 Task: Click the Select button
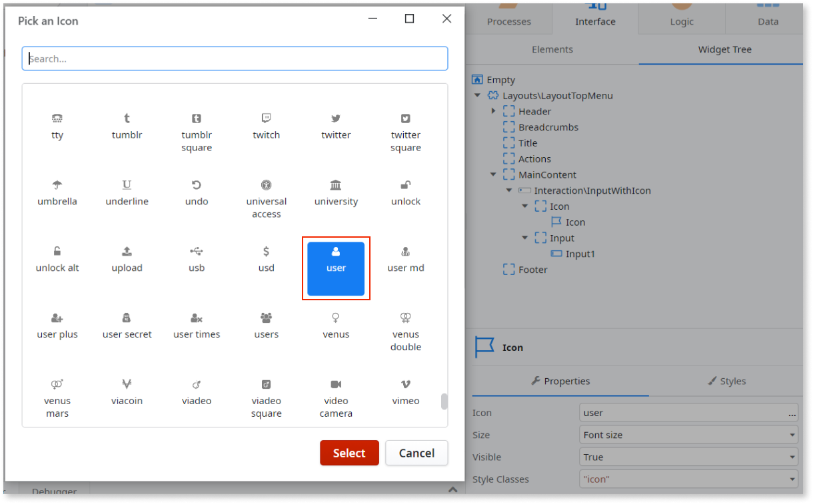[x=349, y=453]
